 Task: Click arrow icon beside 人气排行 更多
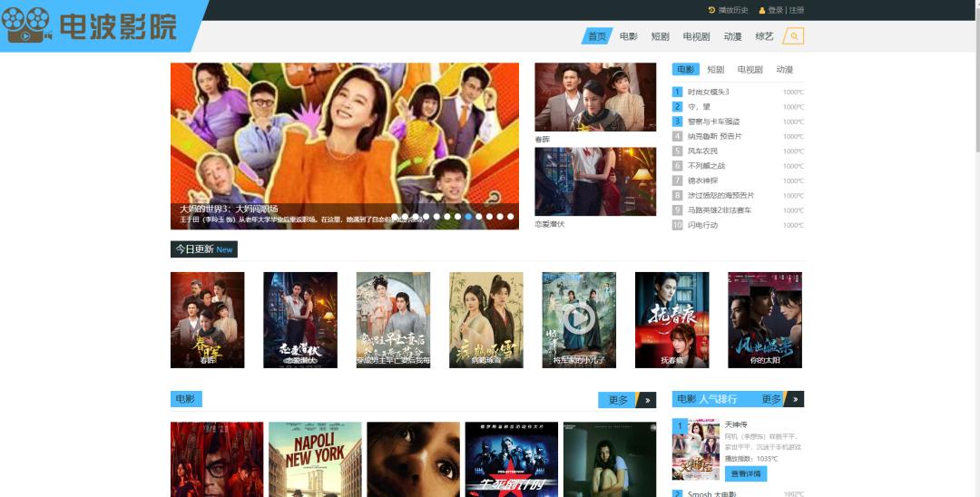pos(794,399)
